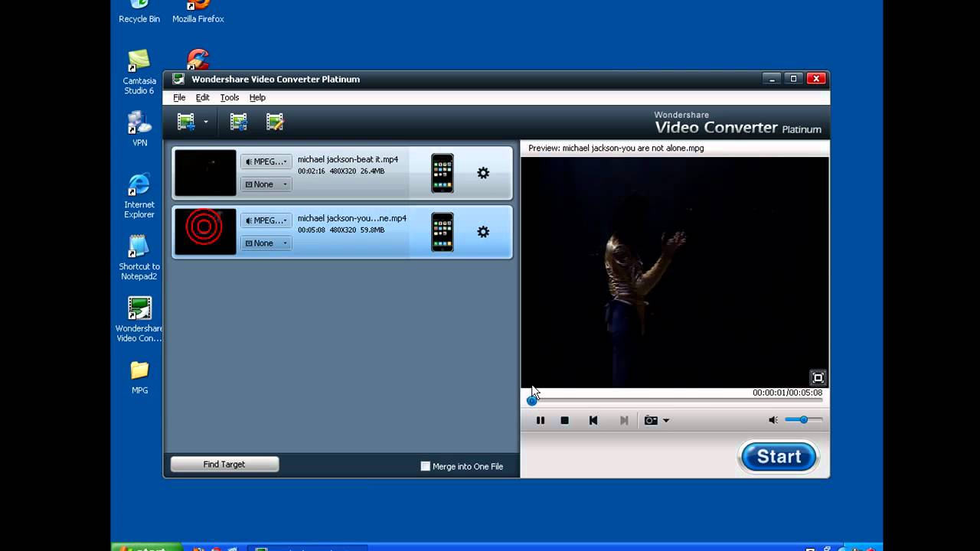Click the Add Files toolbar icon
The image size is (980, 551).
[x=186, y=122]
